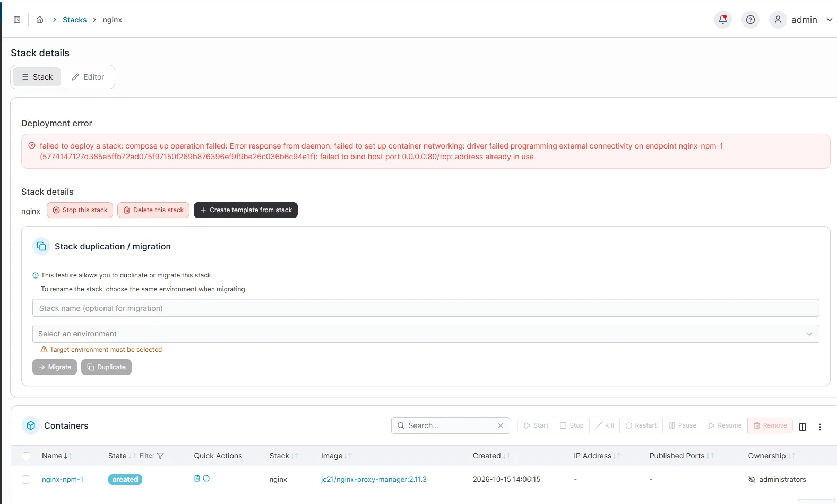Click the Stop containers toolbar button
The width and height of the screenshot is (837, 504).
point(572,425)
